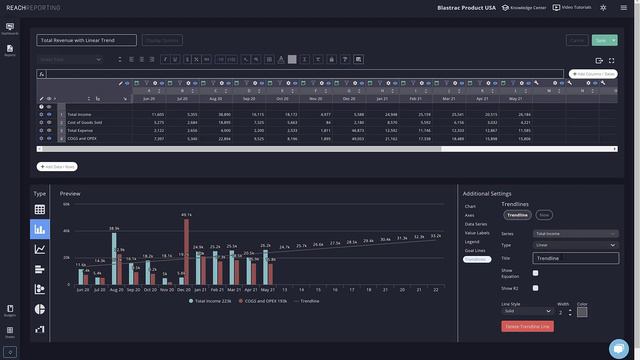Screen dimensions: 640x360
Task: Open settings gear for Total Expense row
Action: click(41, 131)
